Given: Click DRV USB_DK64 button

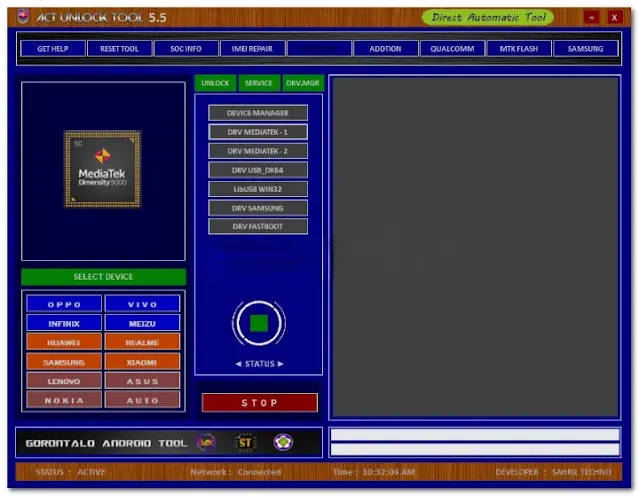Looking at the screenshot, I should click(x=258, y=170).
